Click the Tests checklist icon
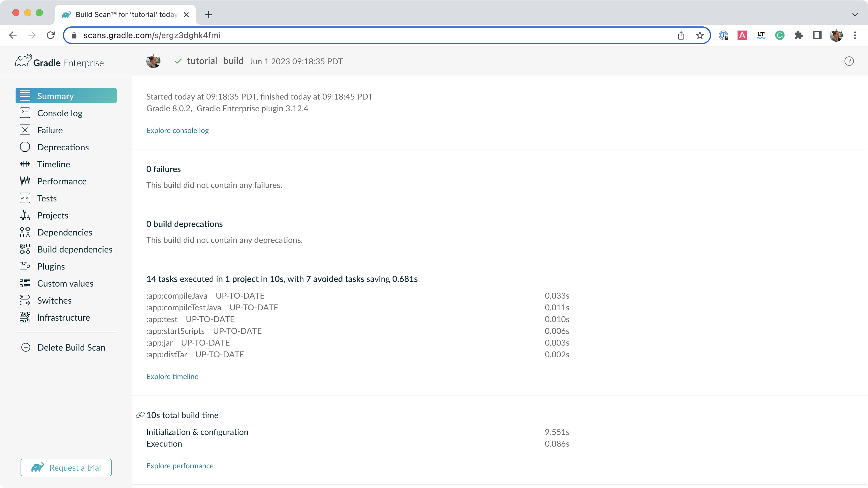868x488 pixels. [x=25, y=198]
